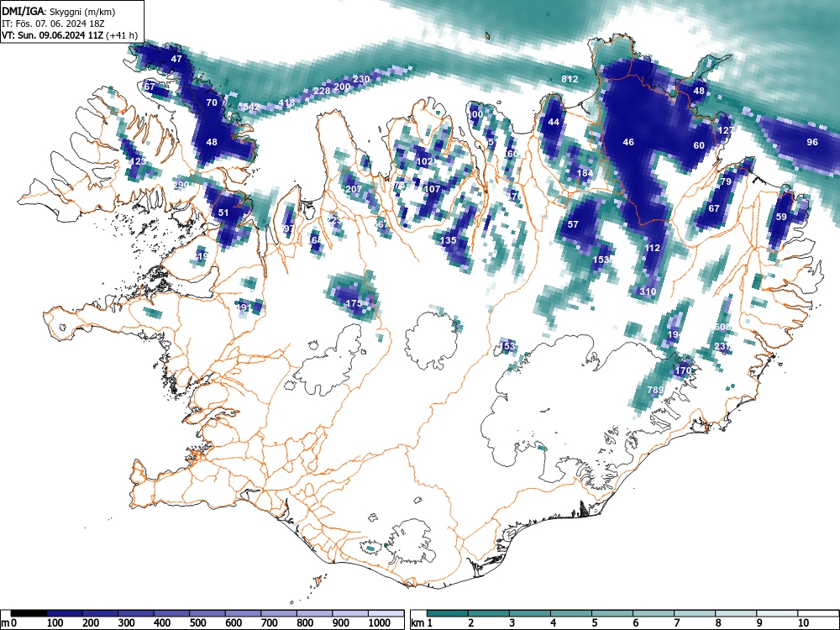Click the visibility value 135 on the map
This screenshot has width=840, height=630.
[448, 240]
